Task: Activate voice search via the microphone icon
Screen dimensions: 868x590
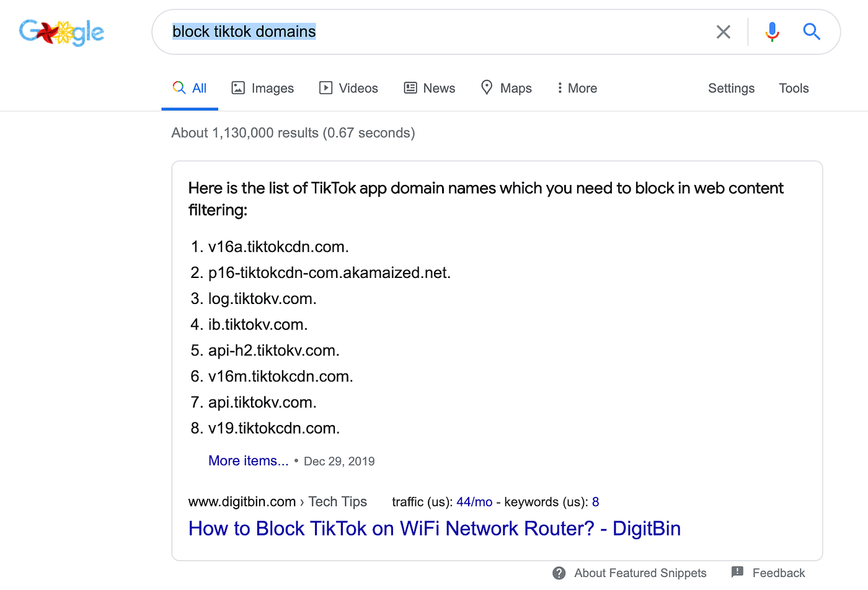Action: click(x=771, y=32)
